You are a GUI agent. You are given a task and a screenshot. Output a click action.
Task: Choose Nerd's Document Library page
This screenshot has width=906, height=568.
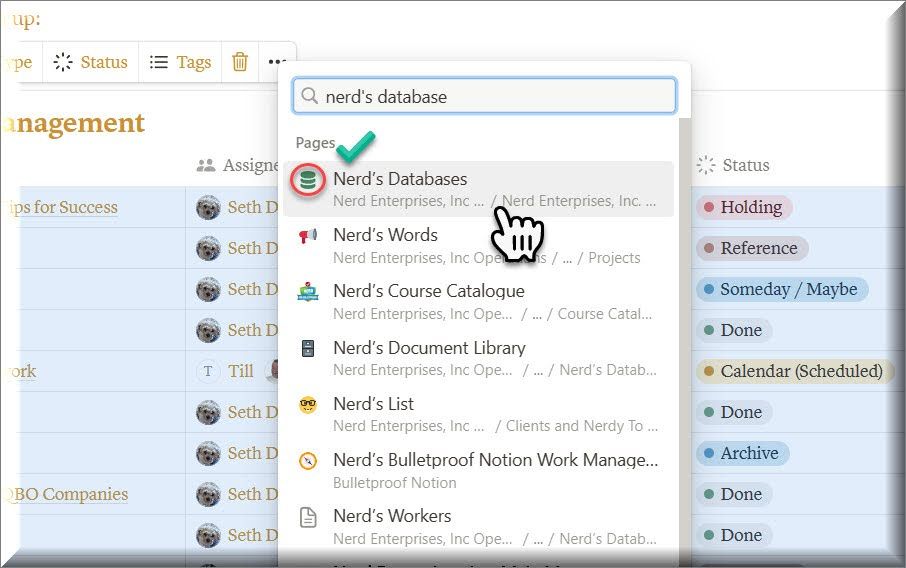478,358
